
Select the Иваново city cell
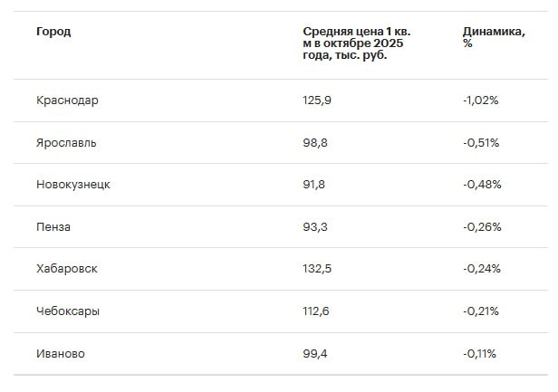click(62, 353)
